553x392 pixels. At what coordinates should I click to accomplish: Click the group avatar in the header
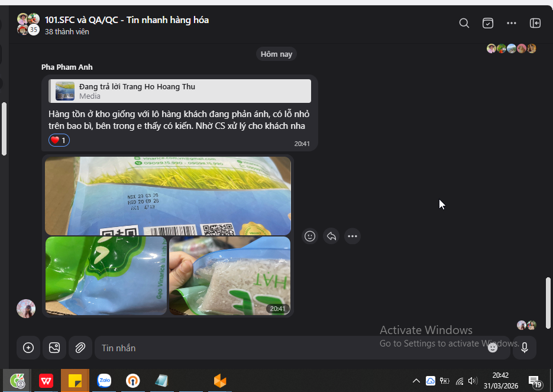tap(28, 24)
